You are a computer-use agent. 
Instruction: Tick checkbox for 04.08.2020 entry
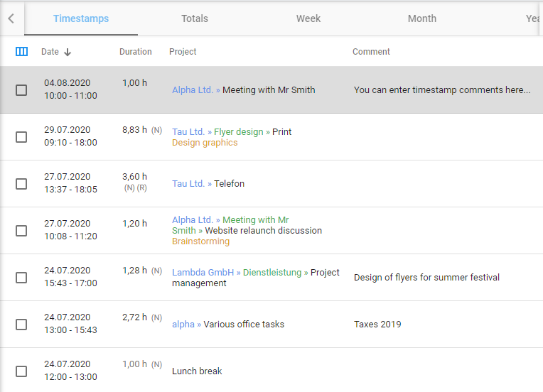[x=21, y=90]
